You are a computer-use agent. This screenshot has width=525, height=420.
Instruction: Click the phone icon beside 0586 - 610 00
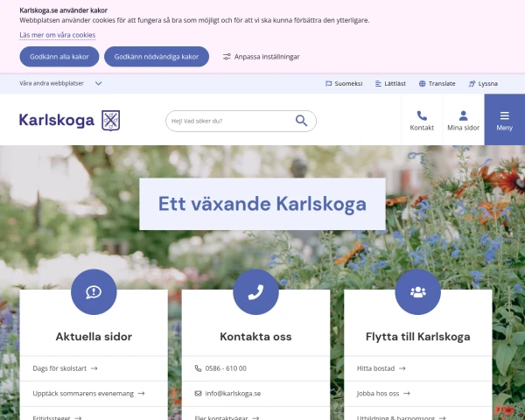(199, 368)
